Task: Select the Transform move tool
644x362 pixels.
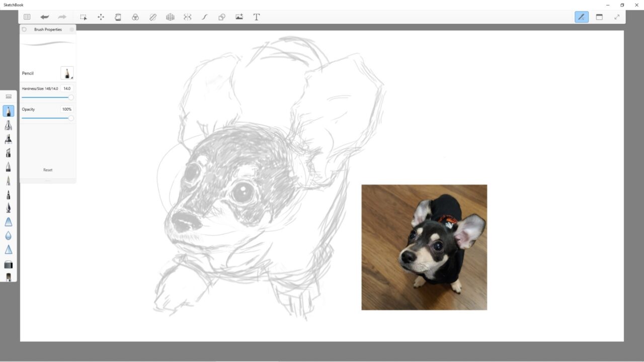Action: 101,17
